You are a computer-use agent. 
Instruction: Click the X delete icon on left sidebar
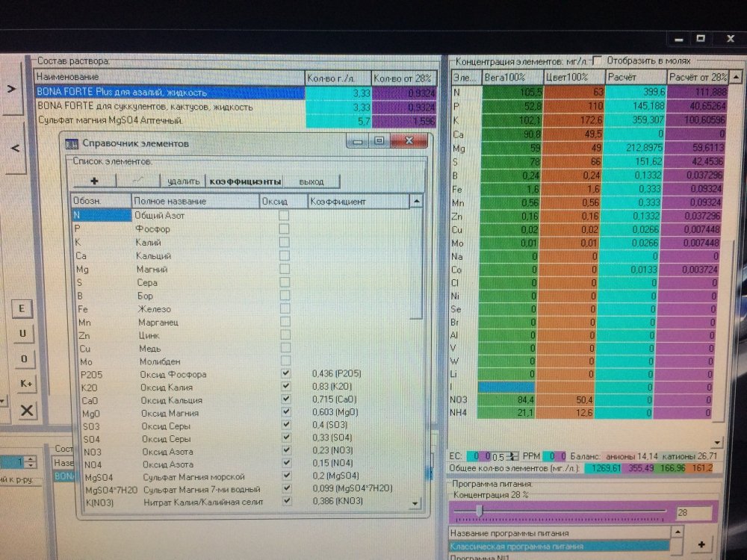click(27, 409)
